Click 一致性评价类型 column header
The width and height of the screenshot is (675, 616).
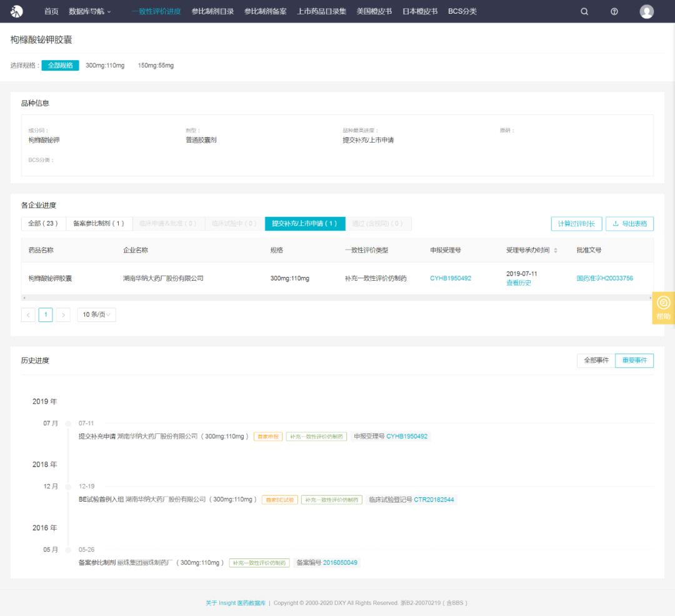tap(366, 250)
